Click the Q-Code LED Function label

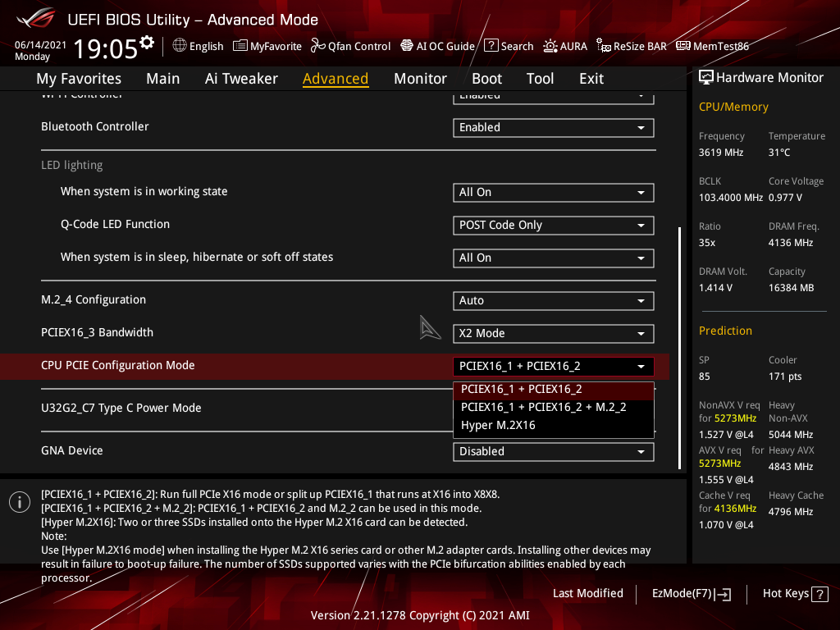(115, 225)
